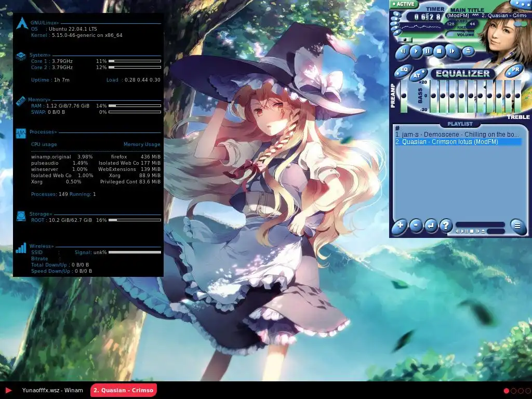Pause playback in the Winamp main window

[x=428, y=51]
